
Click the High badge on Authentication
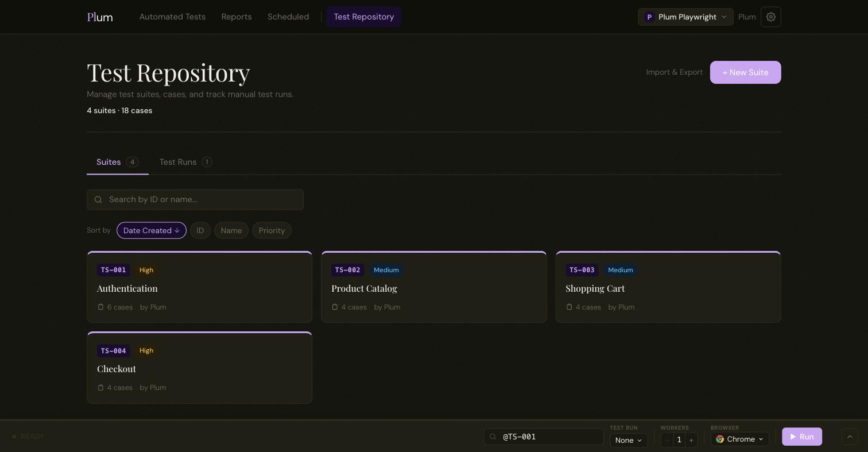click(x=146, y=270)
